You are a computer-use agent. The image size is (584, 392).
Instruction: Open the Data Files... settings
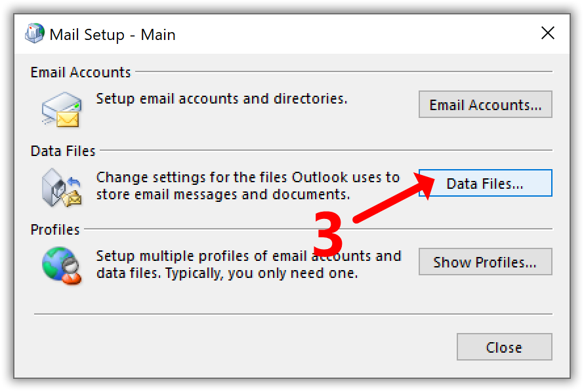coord(486,183)
